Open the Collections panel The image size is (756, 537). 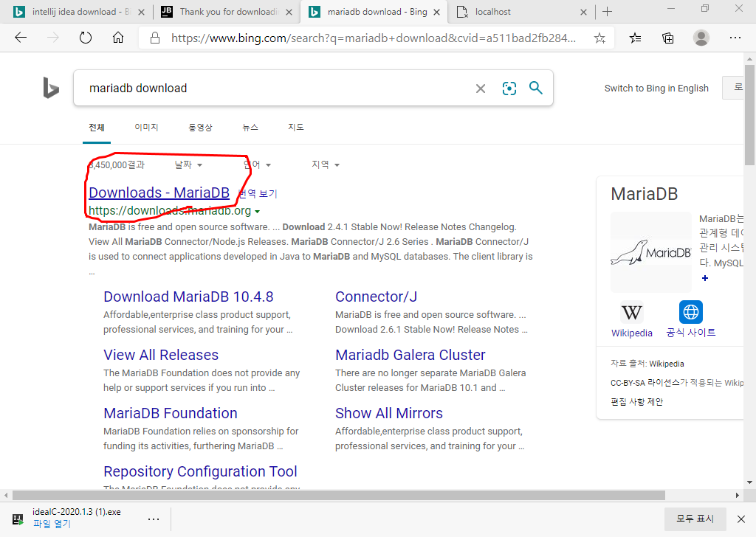point(667,38)
